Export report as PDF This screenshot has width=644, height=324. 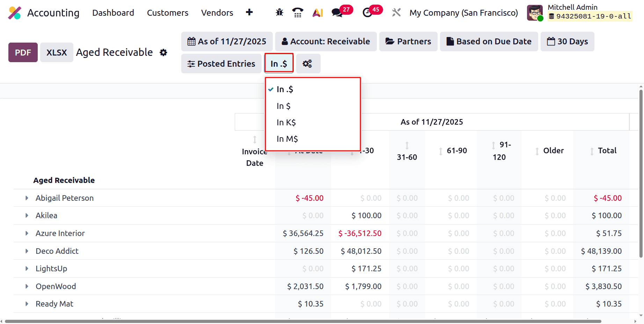pos(23,52)
